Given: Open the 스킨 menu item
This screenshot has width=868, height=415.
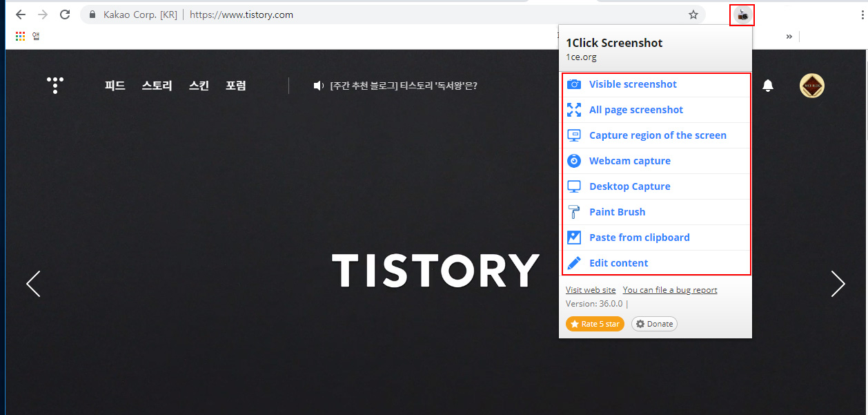Looking at the screenshot, I should (x=199, y=86).
